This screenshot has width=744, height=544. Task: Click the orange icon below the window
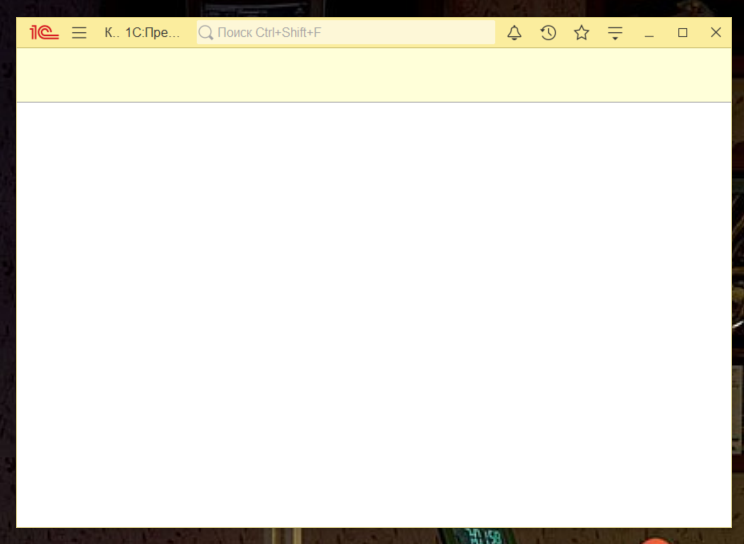click(x=655, y=540)
